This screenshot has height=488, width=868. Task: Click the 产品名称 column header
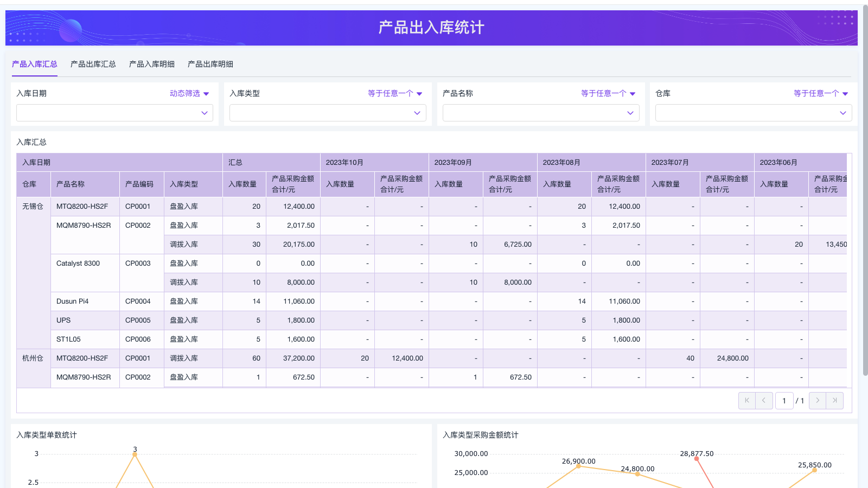85,184
